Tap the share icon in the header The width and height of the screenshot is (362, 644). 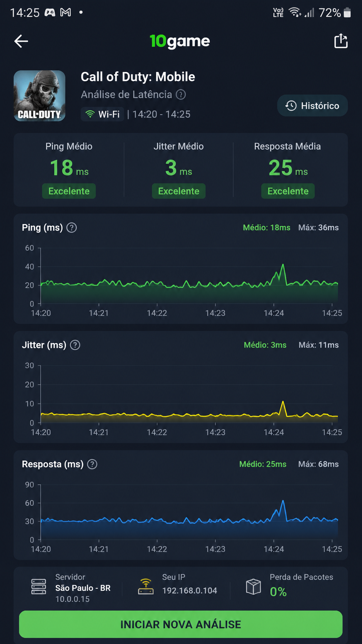pyautogui.click(x=341, y=41)
